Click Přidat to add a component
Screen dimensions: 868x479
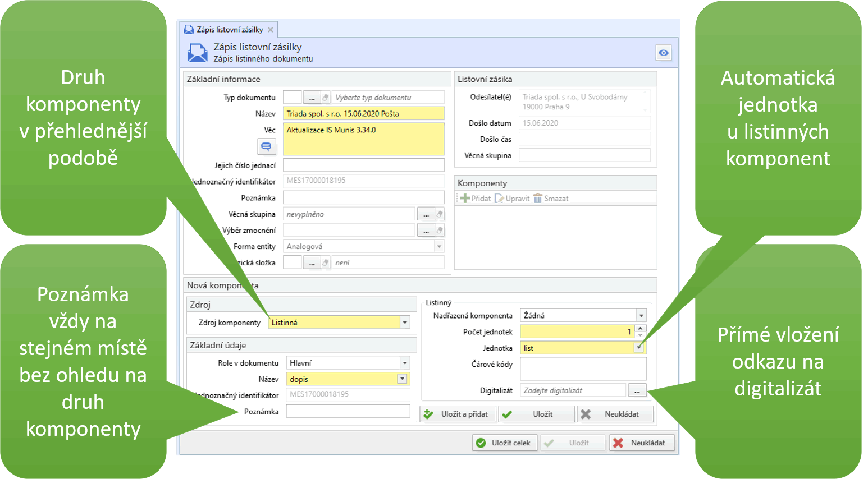tap(475, 199)
